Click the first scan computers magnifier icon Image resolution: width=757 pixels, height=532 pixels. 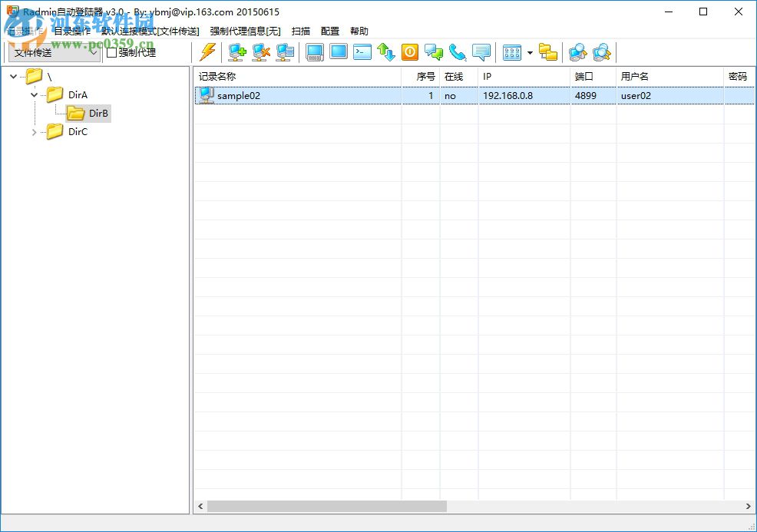click(578, 52)
